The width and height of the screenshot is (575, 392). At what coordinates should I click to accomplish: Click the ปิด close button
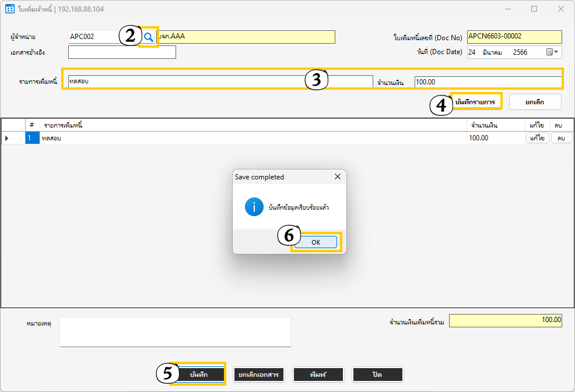tap(377, 375)
